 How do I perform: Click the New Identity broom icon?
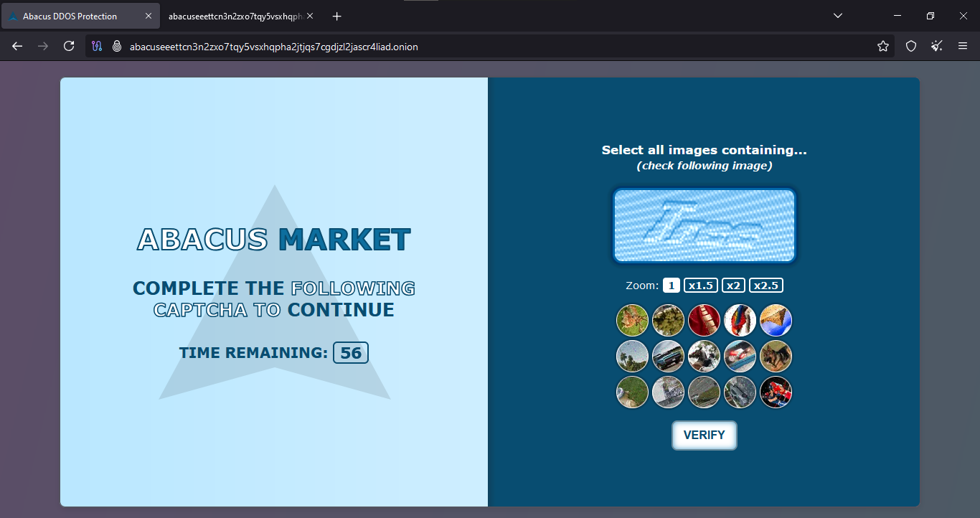[937, 46]
